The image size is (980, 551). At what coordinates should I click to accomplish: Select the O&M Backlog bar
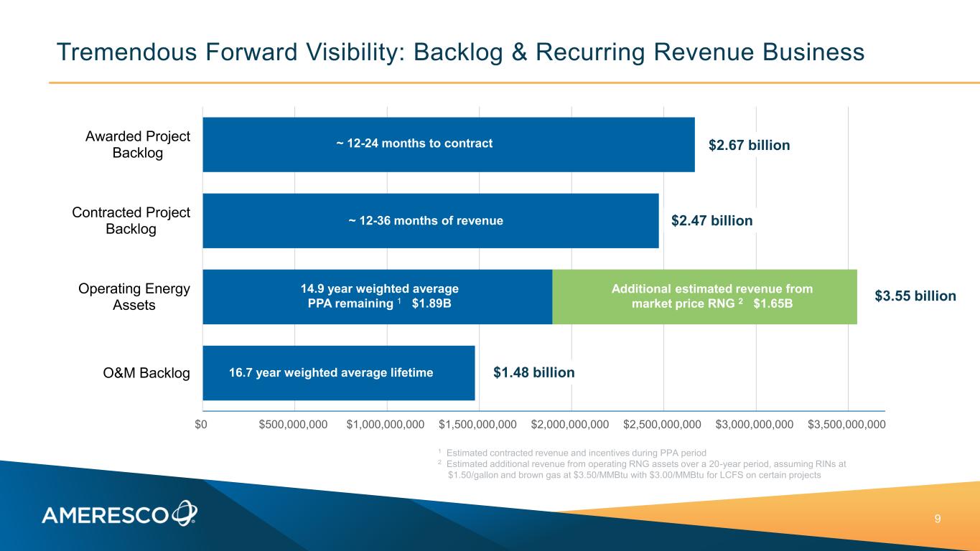click(x=338, y=373)
